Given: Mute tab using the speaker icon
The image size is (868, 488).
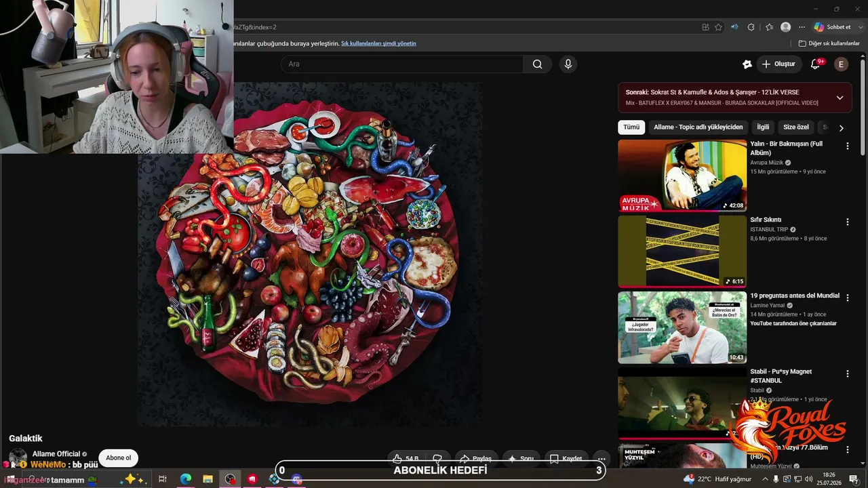Looking at the screenshot, I should 734,27.
